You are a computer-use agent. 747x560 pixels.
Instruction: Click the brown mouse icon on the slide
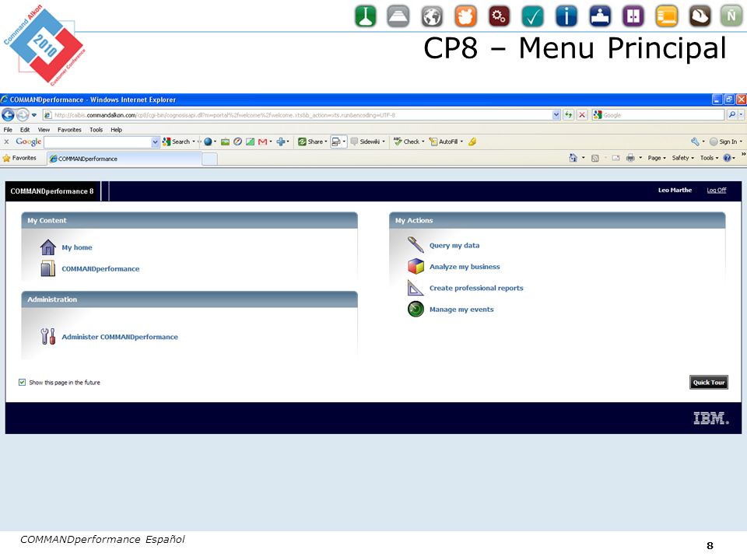(700, 16)
